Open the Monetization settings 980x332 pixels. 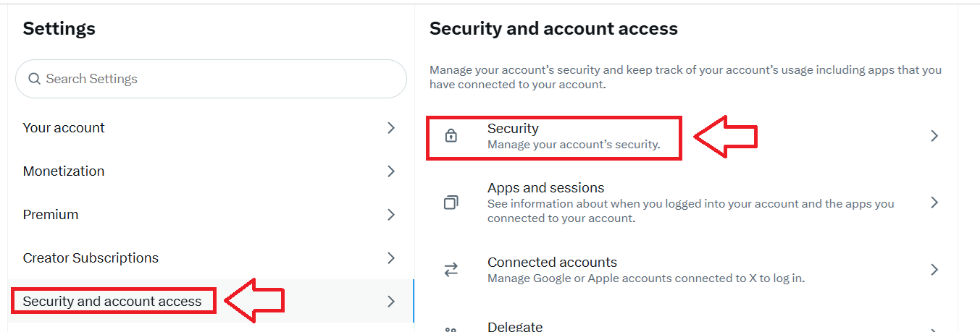[64, 171]
